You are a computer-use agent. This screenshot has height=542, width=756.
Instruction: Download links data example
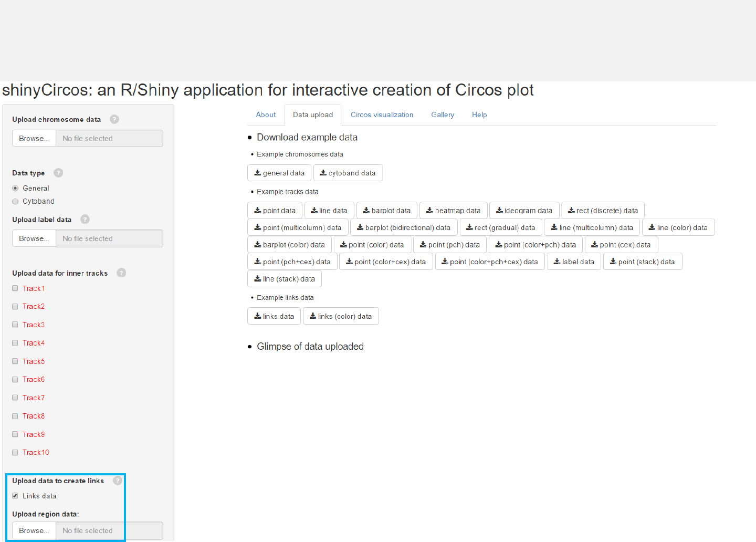274,316
